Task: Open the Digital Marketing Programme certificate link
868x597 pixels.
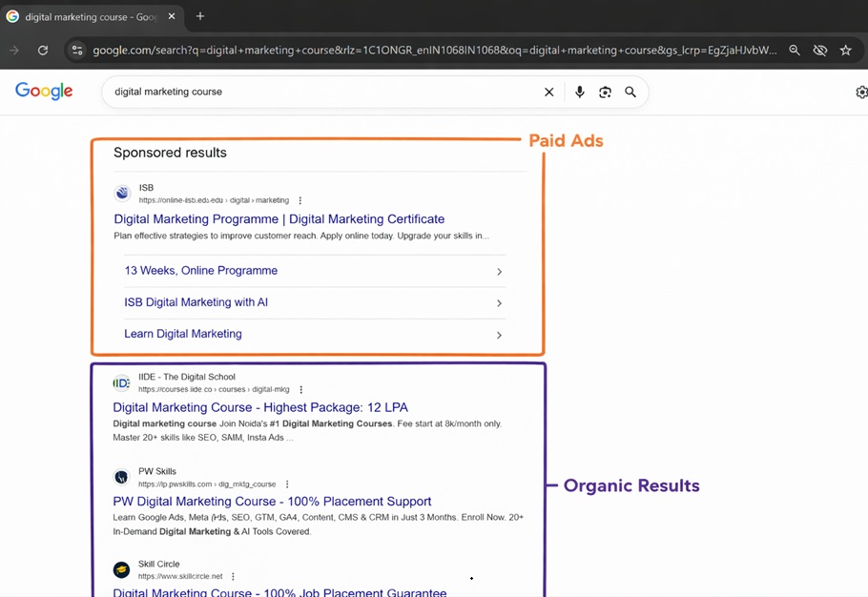Action: point(278,218)
